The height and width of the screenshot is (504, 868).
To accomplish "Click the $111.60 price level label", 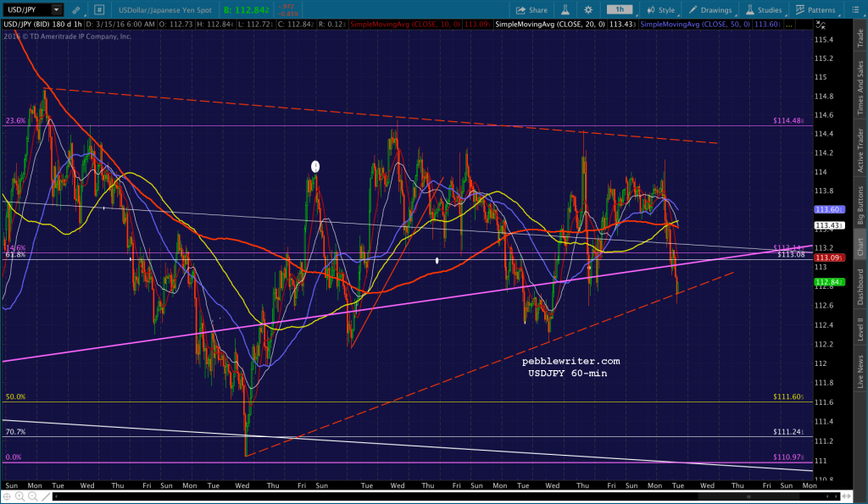I will [788, 396].
